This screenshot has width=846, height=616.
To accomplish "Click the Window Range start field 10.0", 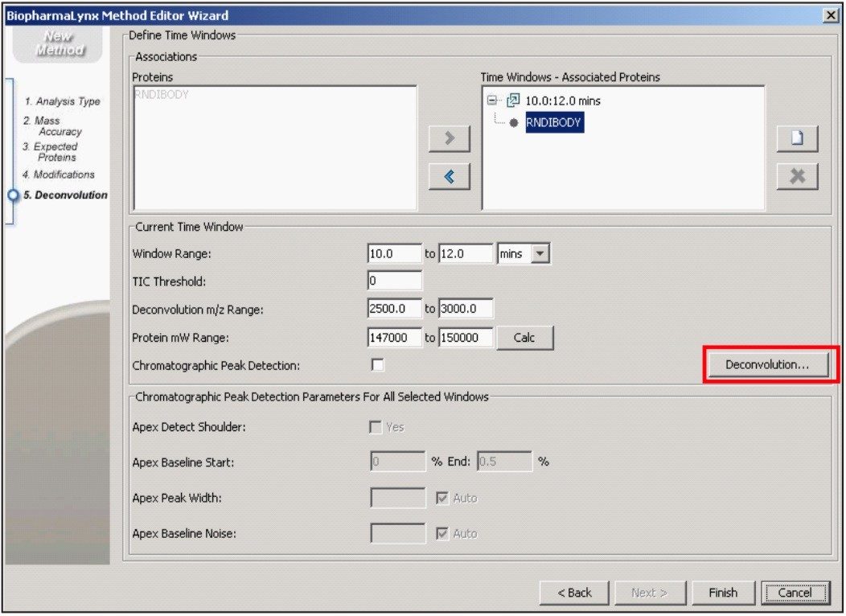I will pos(394,253).
